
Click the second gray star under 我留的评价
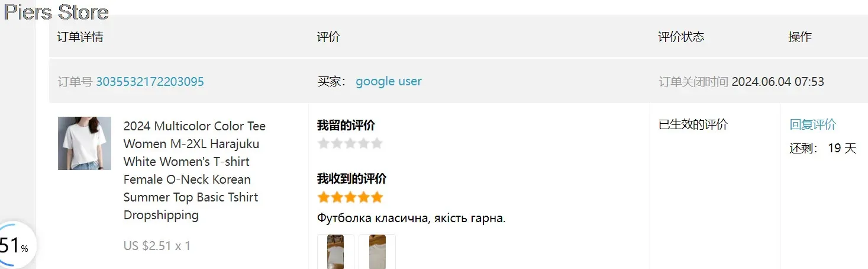click(x=337, y=143)
